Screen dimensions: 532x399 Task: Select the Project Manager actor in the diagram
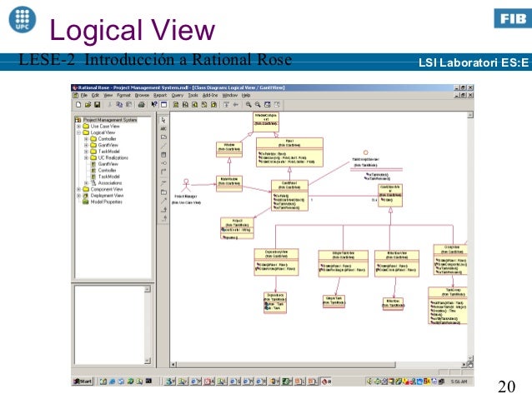[186, 186]
